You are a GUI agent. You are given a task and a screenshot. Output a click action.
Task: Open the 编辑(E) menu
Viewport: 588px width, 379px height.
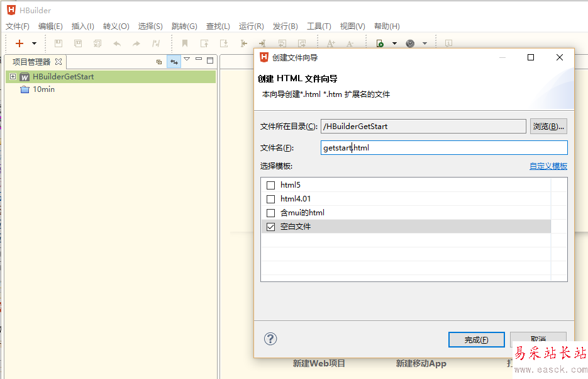pos(50,26)
